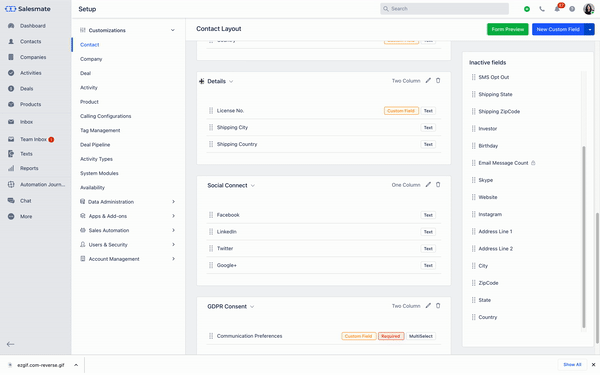Open the user profile avatar
600x375 pixels.
tap(589, 9)
